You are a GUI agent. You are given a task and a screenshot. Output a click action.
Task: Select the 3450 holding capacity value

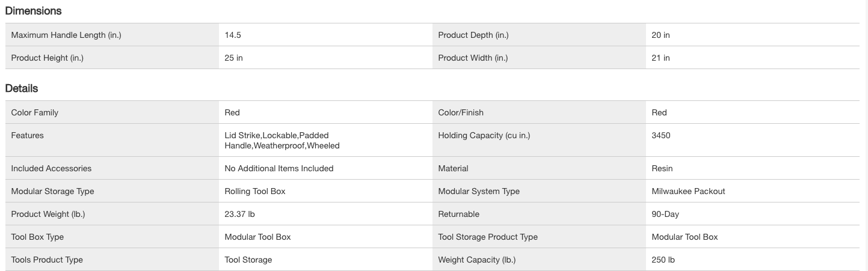(661, 135)
